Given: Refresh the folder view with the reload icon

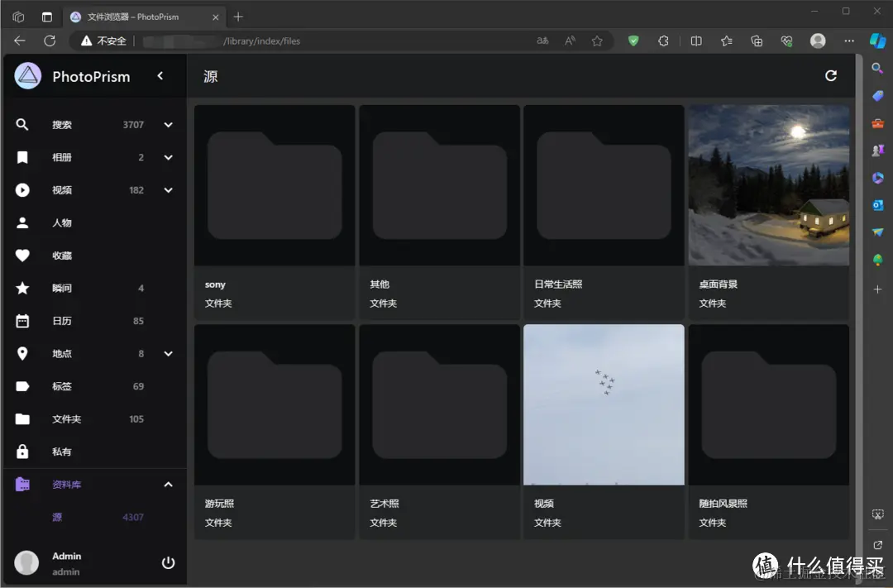Looking at the screenshot, I should (x=831, y=75).
